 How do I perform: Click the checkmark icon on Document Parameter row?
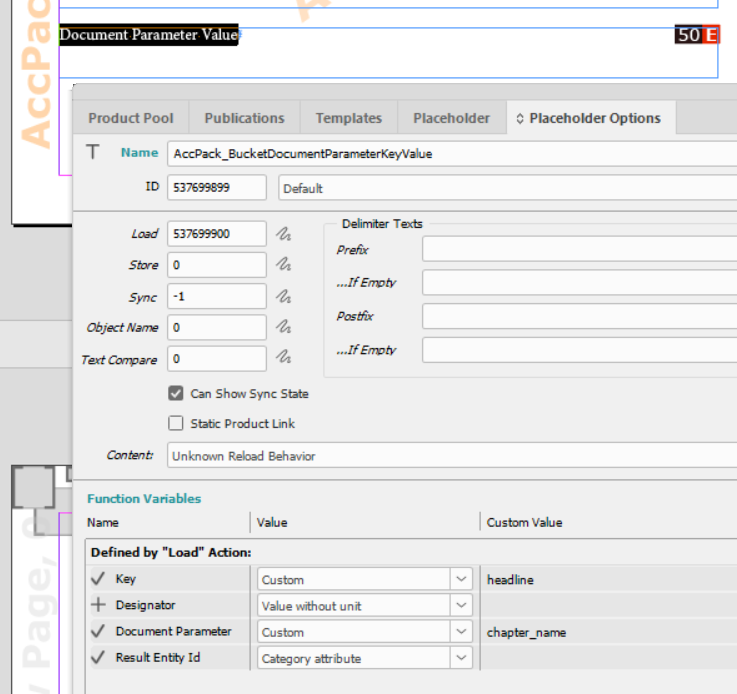(x=98, y=631)
